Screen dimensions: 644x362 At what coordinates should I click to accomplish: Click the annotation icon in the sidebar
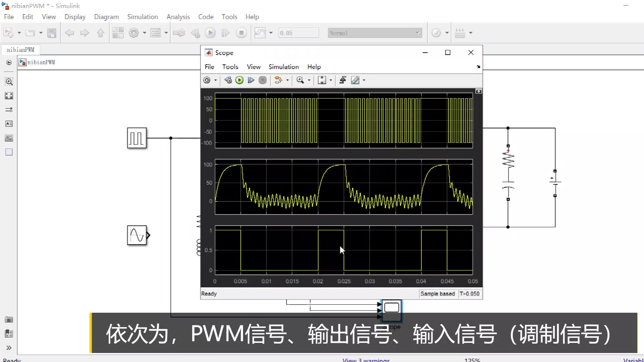pos(9,124)
